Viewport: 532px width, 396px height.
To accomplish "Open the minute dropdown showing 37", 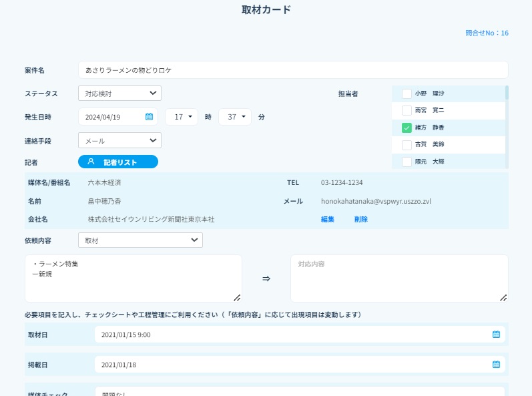I will 235,117.
